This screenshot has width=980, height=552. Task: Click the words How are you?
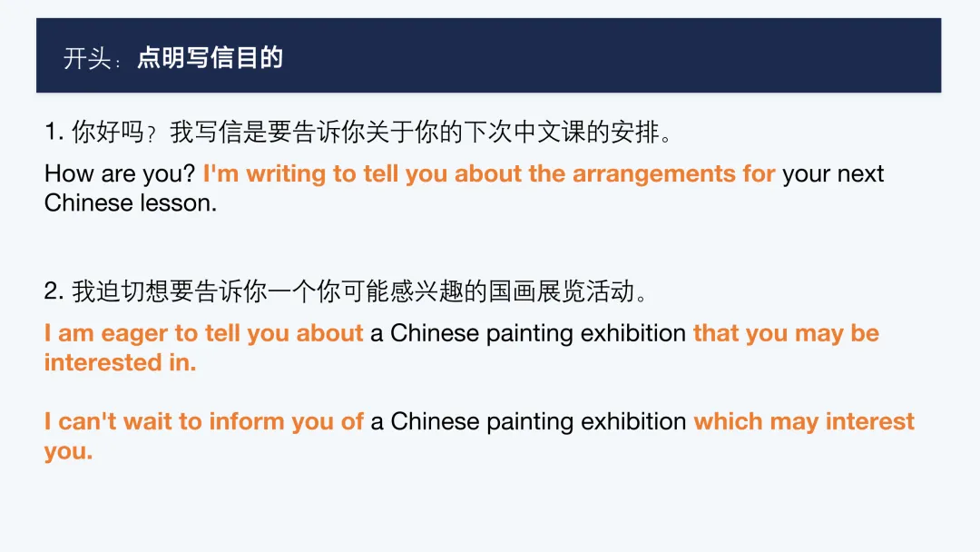tap(120, 173)
